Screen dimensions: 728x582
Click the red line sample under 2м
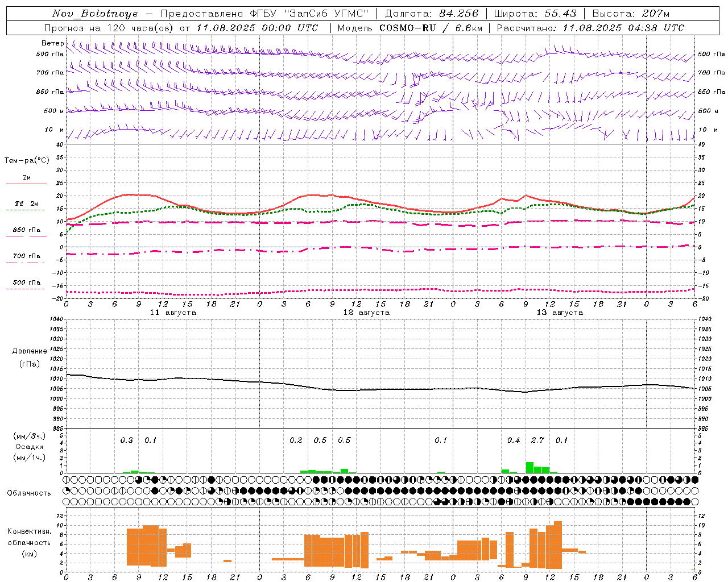click(x=26, y=184)
